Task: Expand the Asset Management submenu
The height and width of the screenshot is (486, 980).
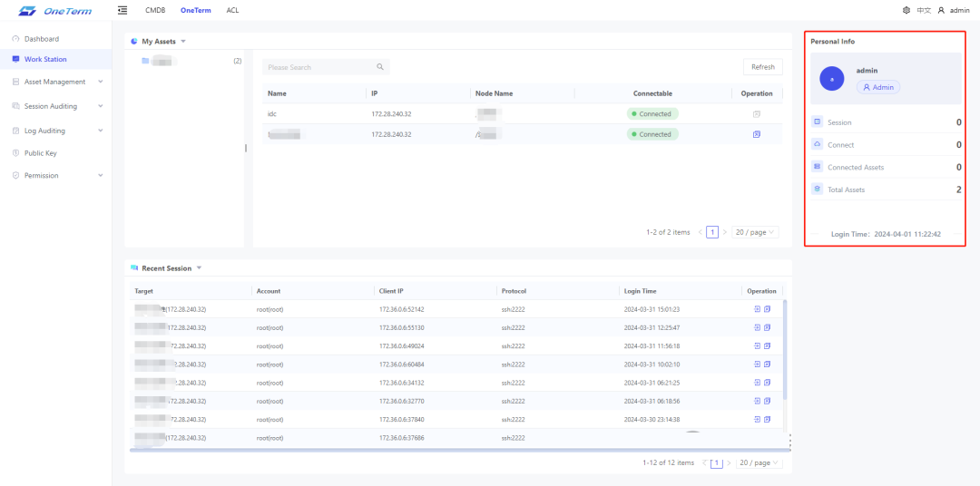Action: click(x=100, y=82)
